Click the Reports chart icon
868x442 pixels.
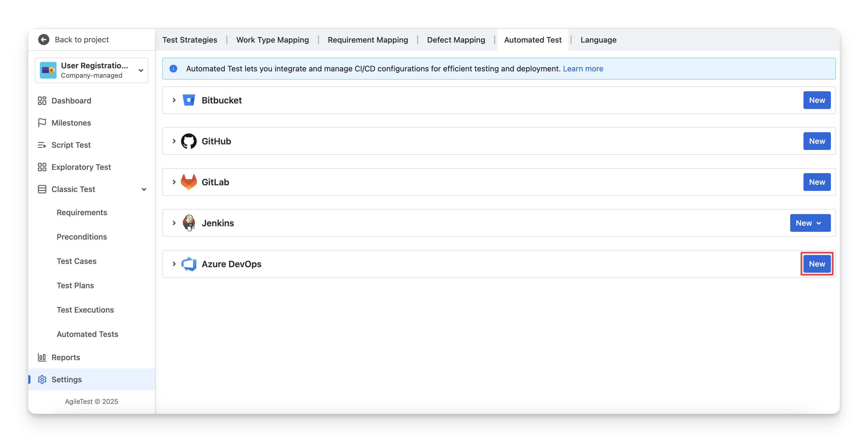[42, 357]
